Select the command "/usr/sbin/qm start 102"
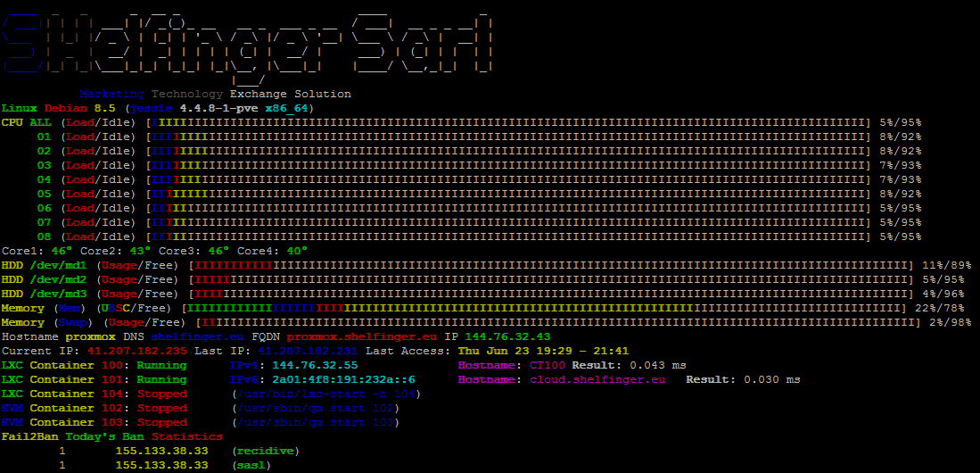This screenshot has height=473, width=980. click(315, 409)
